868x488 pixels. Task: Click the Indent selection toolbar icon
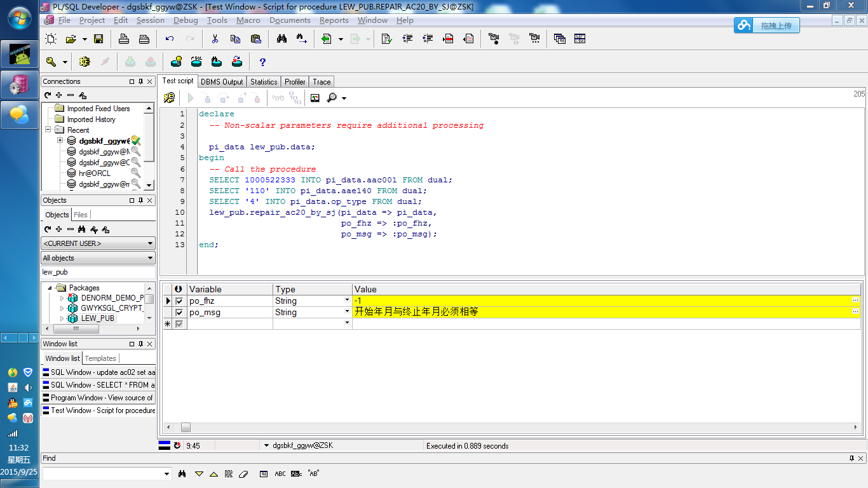[407, 39]
